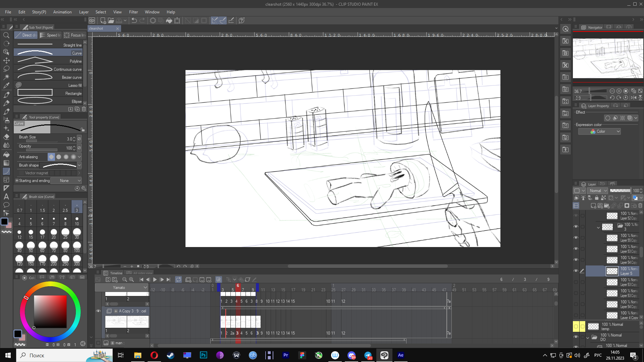Click the Fill bucket tool
This screenshot has width=644, height=362.
pos(6,155)
